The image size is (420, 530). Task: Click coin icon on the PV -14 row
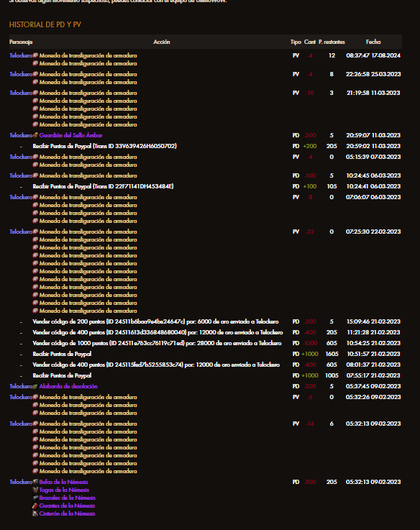35,424
